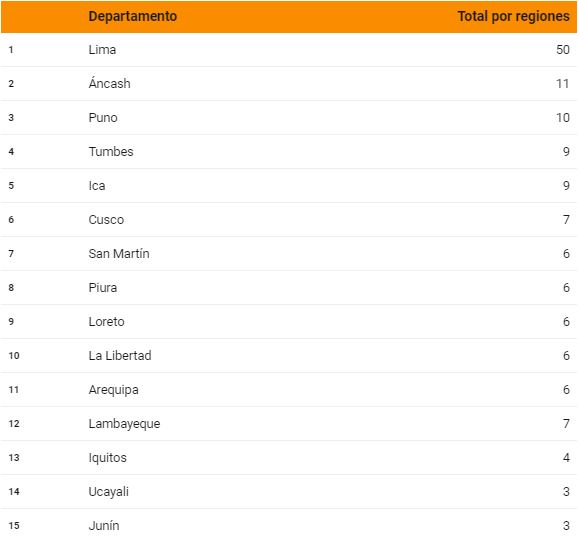Click the Ica department name
The height and width of the screenshot is (546, 579).
97,186
